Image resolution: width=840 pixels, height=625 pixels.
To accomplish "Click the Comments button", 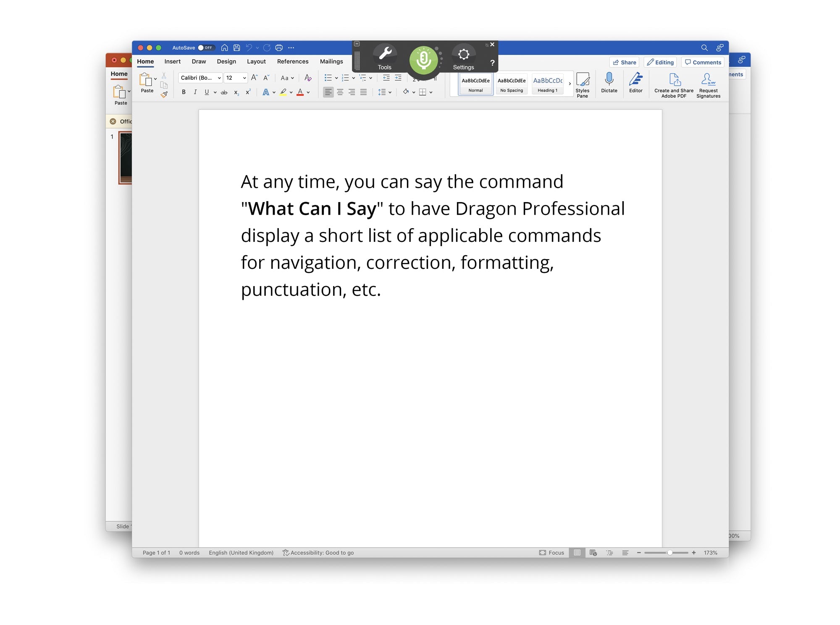I will [x=703, y=62].
